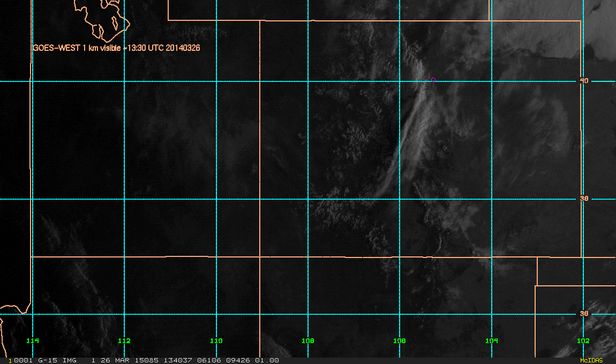Click the 0001 frame number in status bar
This screenshot has width=616, height=364.
23,360
